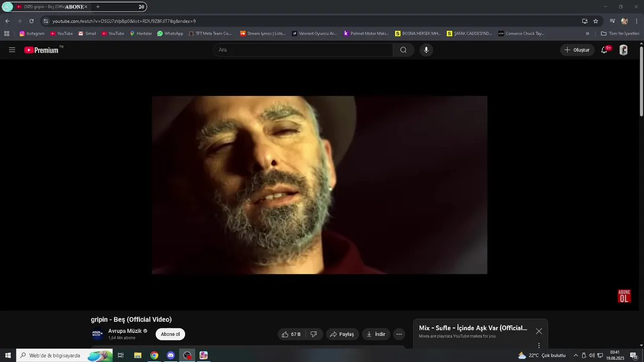Open Tüm Yer İşaretleri bookmarks folder
The width and height of the screenshot is (644, 362).
click(620, 34)
